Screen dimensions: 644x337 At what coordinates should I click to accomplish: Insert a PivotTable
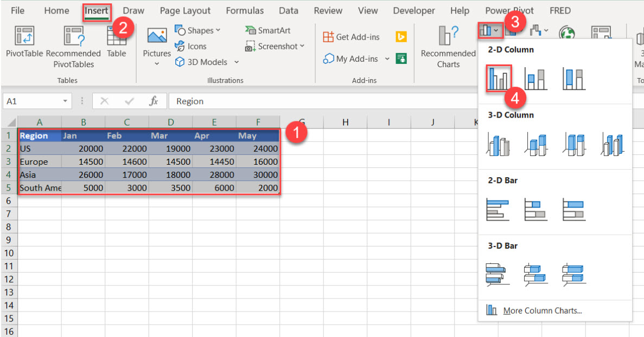coord(24,41)
